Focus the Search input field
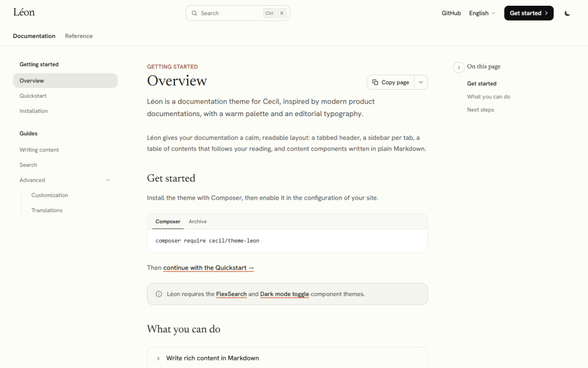 (x=238, y=13)
